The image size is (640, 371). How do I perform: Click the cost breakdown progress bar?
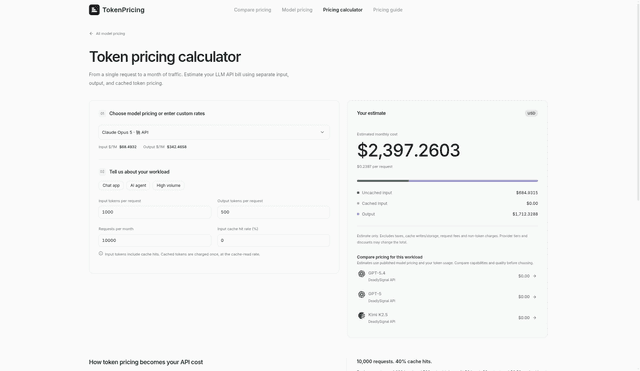447,180
